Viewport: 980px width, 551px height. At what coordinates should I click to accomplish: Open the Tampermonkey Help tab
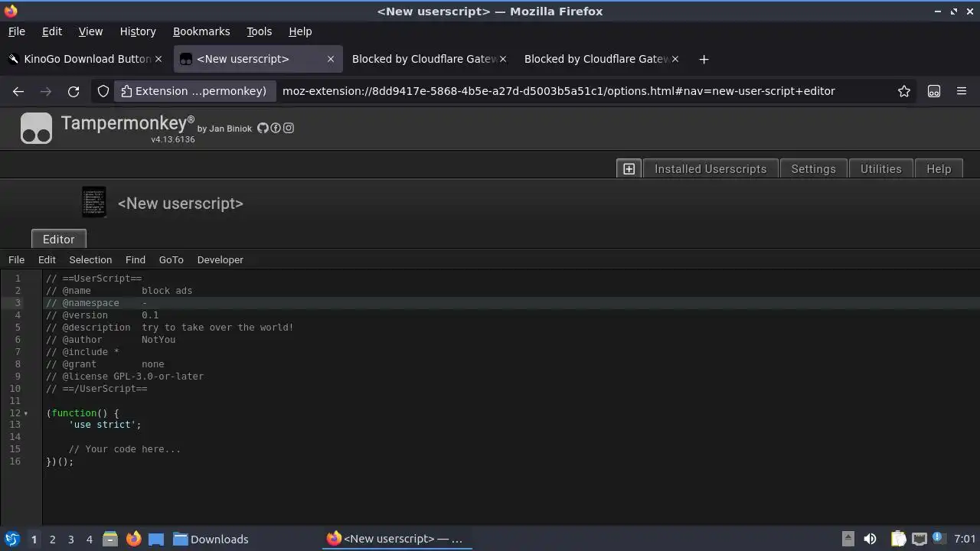[939, 169]
